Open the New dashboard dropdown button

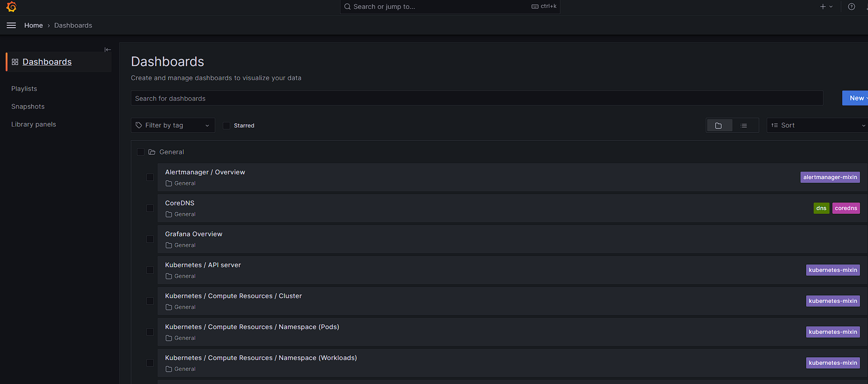pyautogui.click(x=855, y=98)
